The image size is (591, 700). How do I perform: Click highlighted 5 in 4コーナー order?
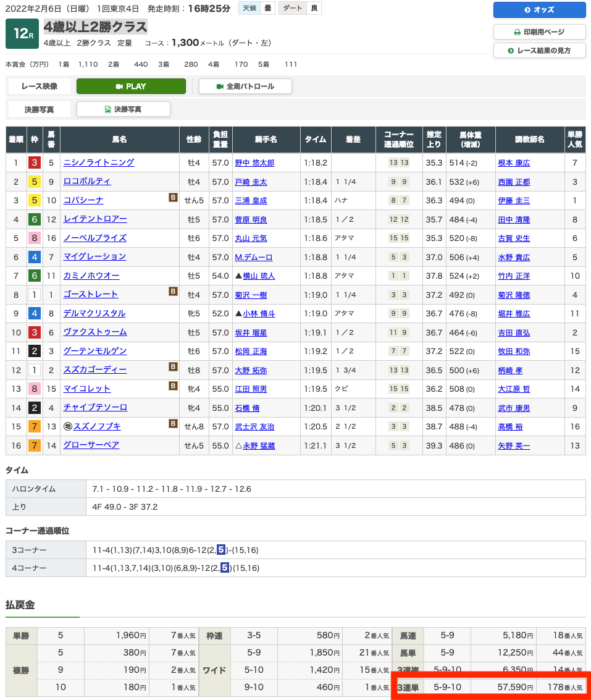(x=225, y=567)
